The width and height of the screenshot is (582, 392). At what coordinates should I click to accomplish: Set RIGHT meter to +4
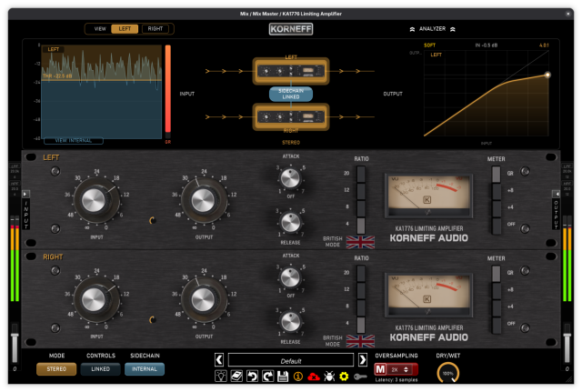[496, 307]
